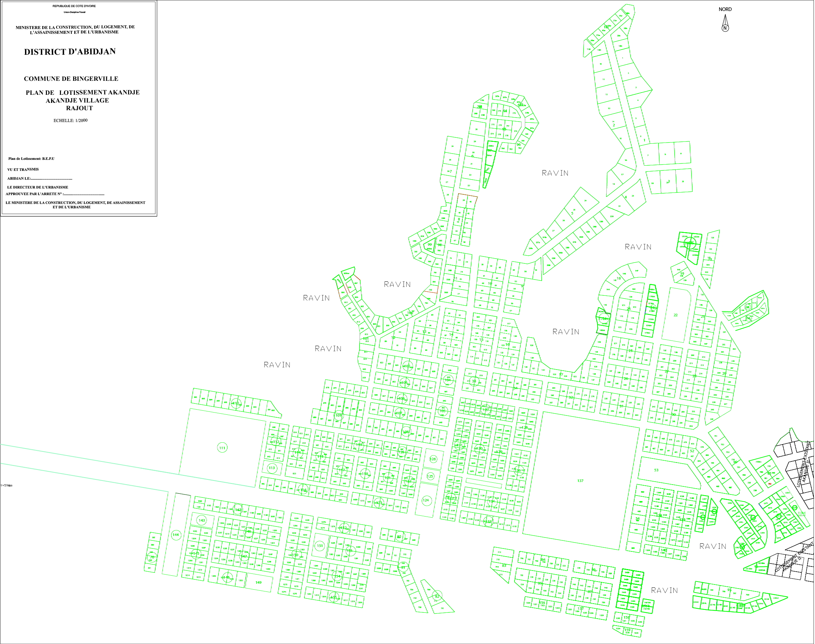Select the circled block number 125
Screen dimensions: 815x644
(430, 476)
